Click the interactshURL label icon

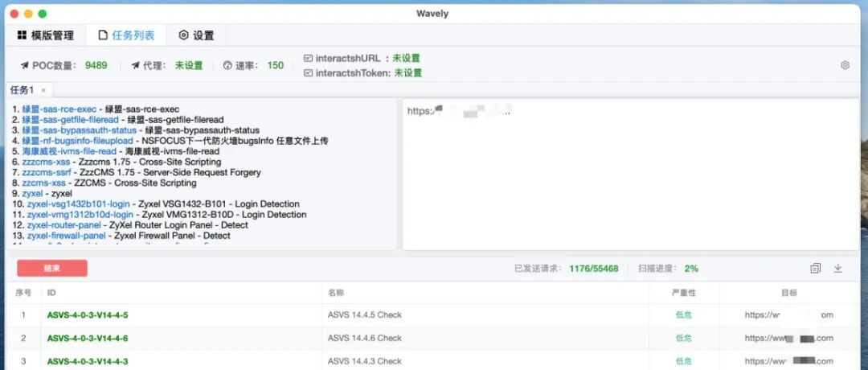click(x=308, y=58)
